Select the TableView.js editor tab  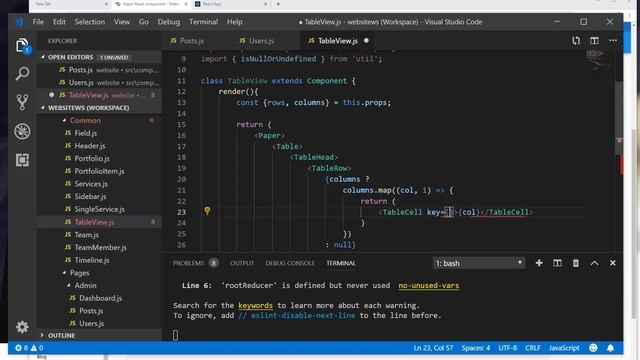(339, 40)
